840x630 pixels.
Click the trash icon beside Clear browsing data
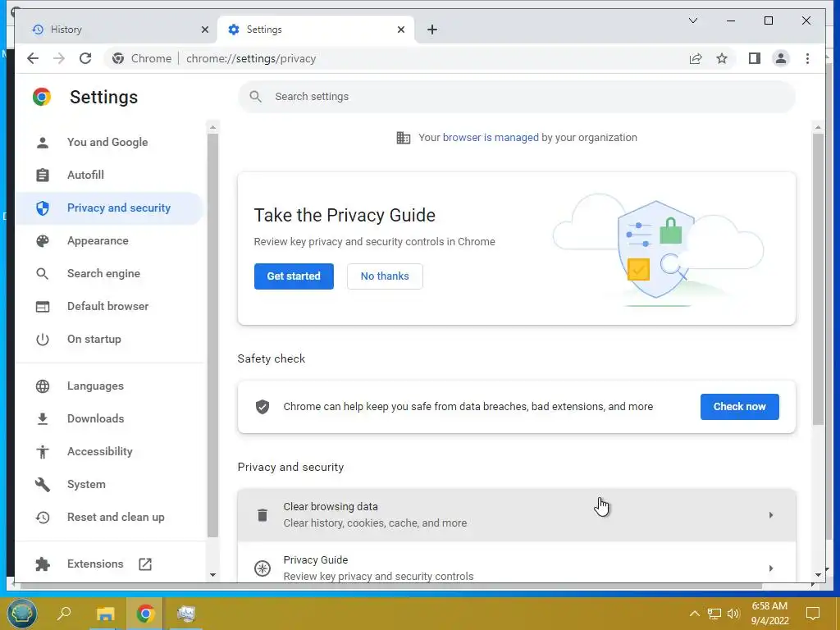coord(262,515)
